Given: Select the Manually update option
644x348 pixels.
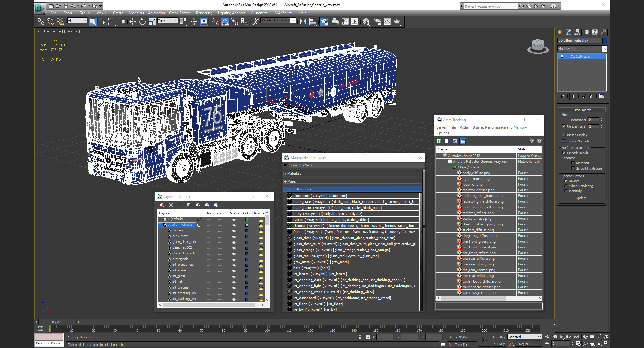Looking at the screenshot, I should click(x=566, y=191).
